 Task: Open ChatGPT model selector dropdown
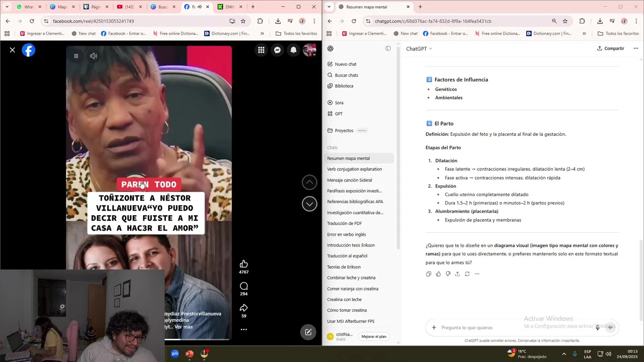[419, 49]
